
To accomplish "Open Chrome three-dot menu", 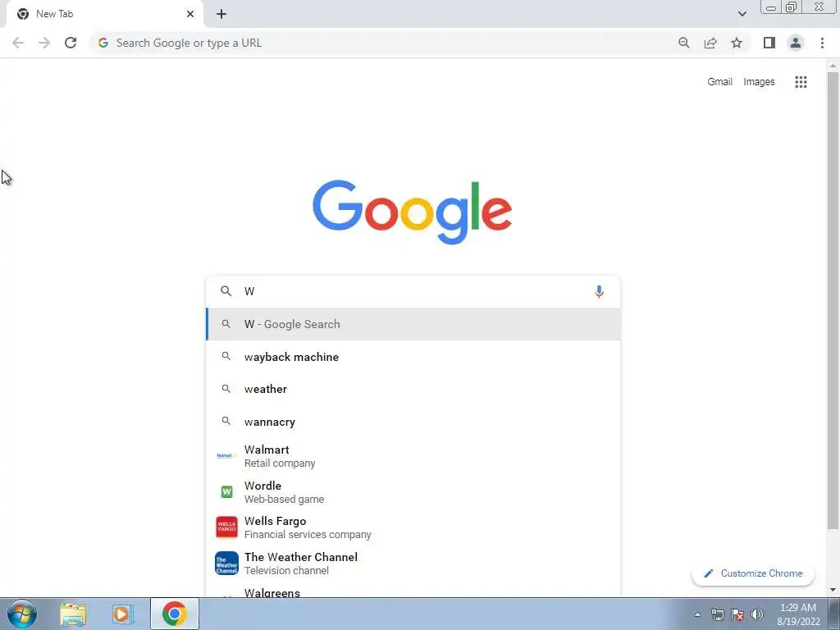I will pyautogui.click(x=822, y=43).
